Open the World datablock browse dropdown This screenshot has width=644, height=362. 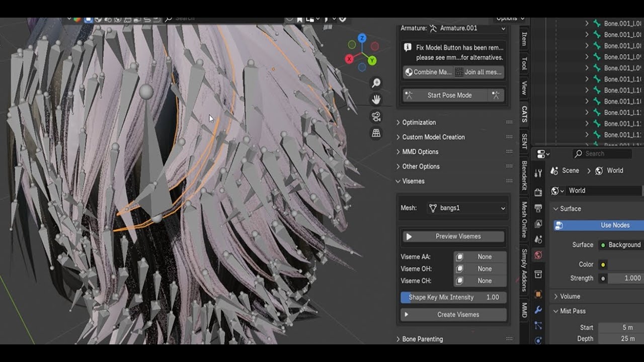[557, 191]
